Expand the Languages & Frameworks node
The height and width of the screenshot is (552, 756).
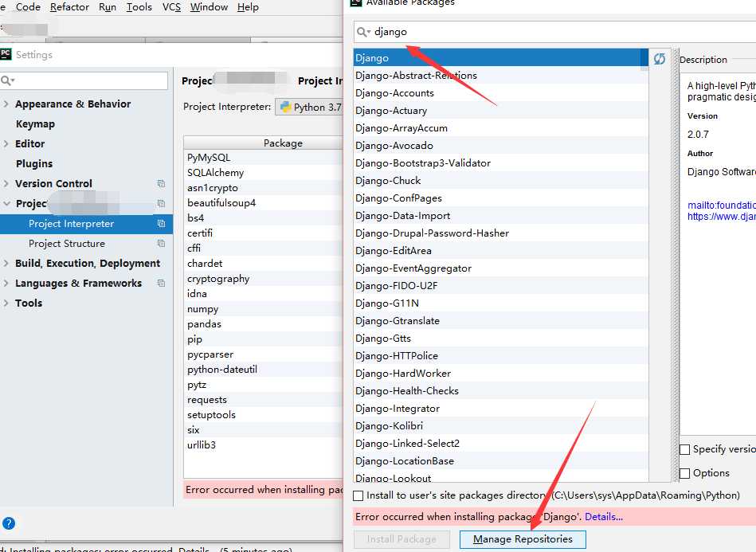coord(6,283)
